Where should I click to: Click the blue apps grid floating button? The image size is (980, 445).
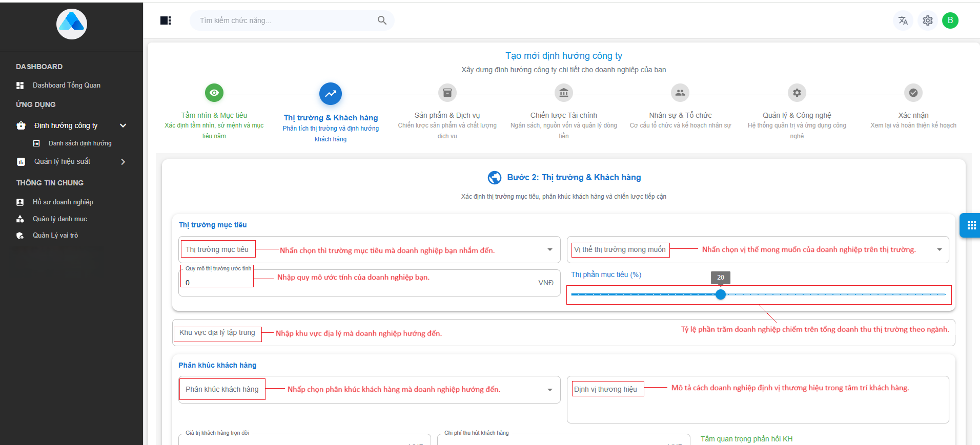(971, 225)
